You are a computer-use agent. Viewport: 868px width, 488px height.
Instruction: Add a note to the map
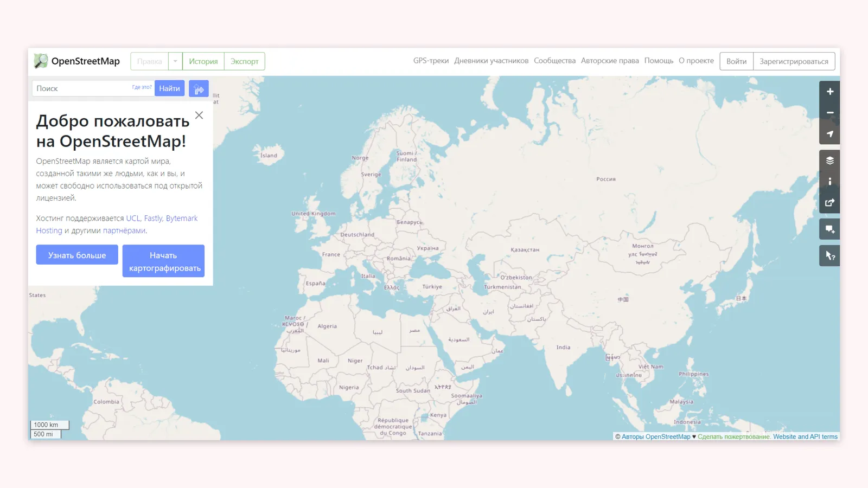[829, 229]
